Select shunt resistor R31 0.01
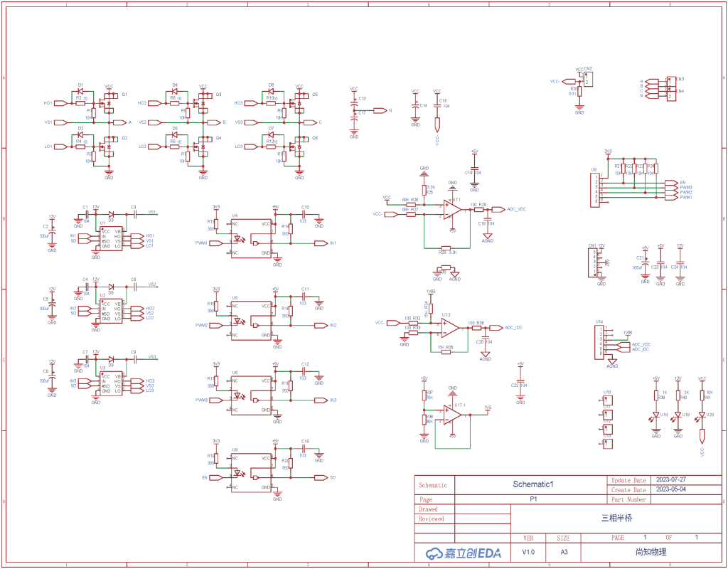728x569 pixels. (579, 91)
